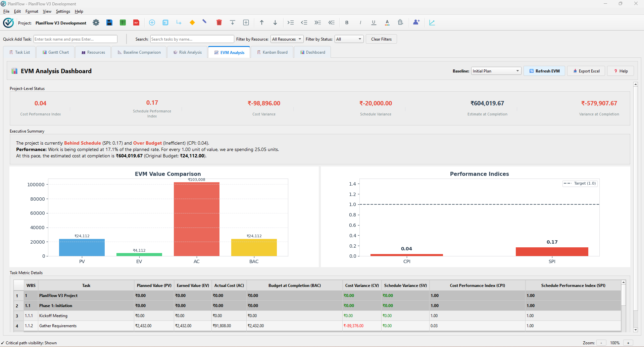This screenshot has width=644, height=347.
Task: Apply bold formatting
Action: (x=347, y=22)
